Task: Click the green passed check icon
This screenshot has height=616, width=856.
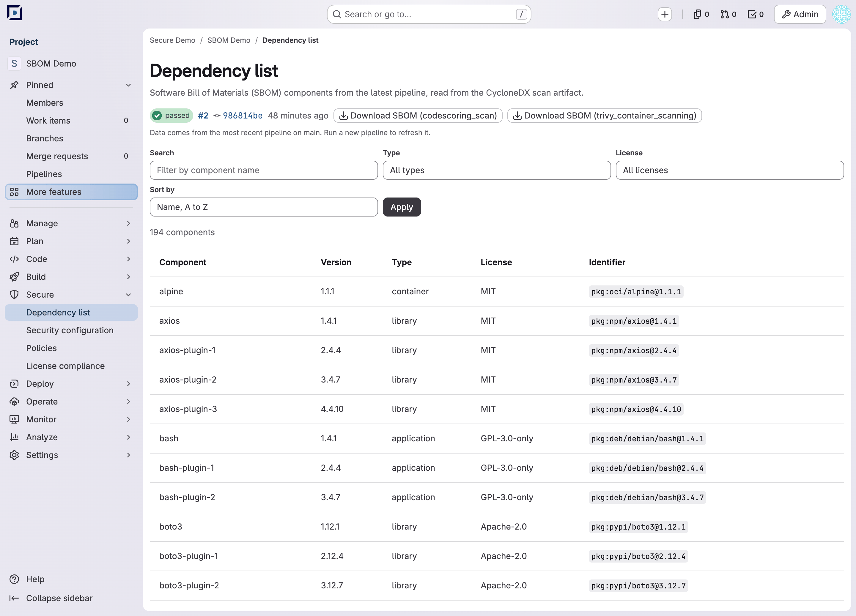Action: [158, 116]
